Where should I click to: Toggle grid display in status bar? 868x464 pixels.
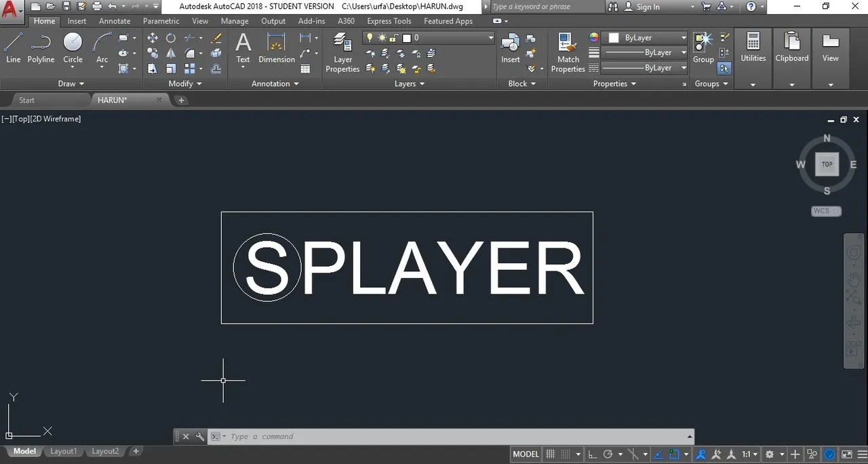point(551,454)
